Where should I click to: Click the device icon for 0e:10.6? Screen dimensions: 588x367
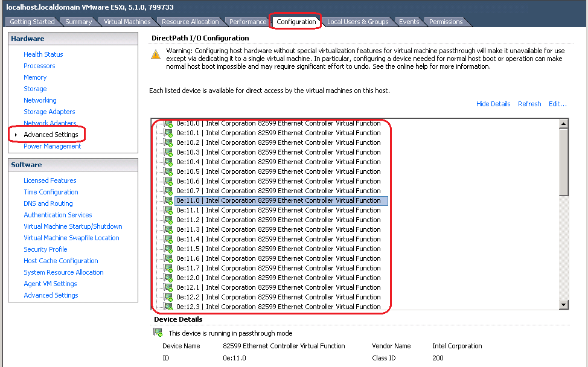(168, 182)
